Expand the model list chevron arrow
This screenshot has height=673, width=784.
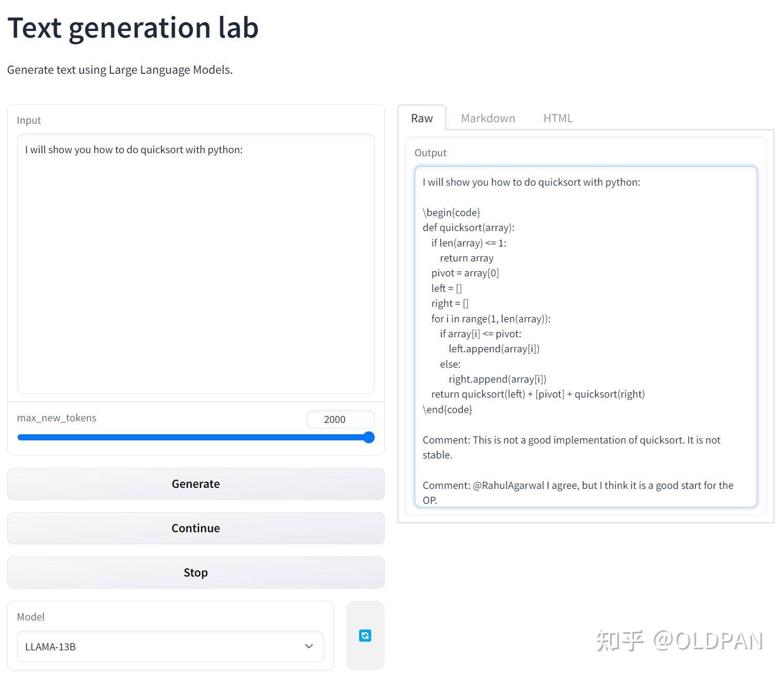coord(309,646)
